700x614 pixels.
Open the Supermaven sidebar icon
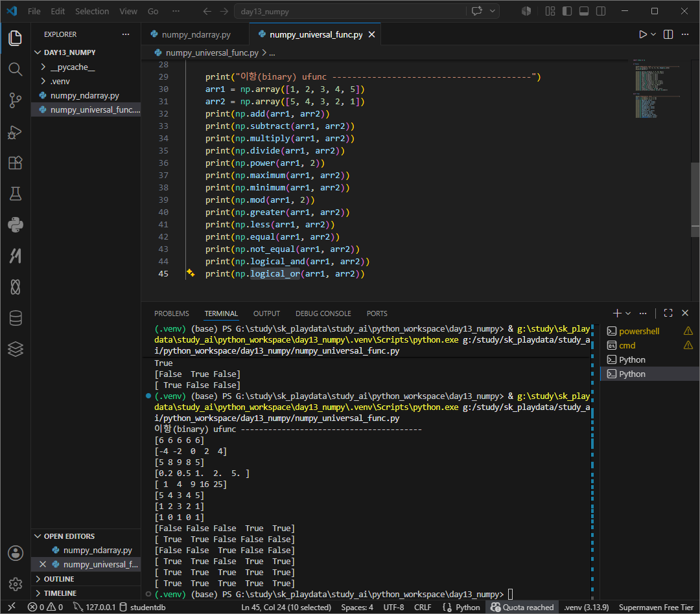pos(15,256)
